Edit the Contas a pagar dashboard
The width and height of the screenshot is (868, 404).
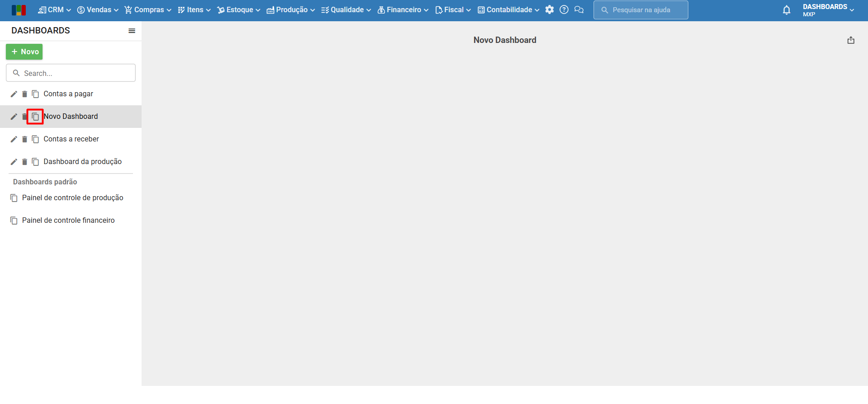[14, 94]
